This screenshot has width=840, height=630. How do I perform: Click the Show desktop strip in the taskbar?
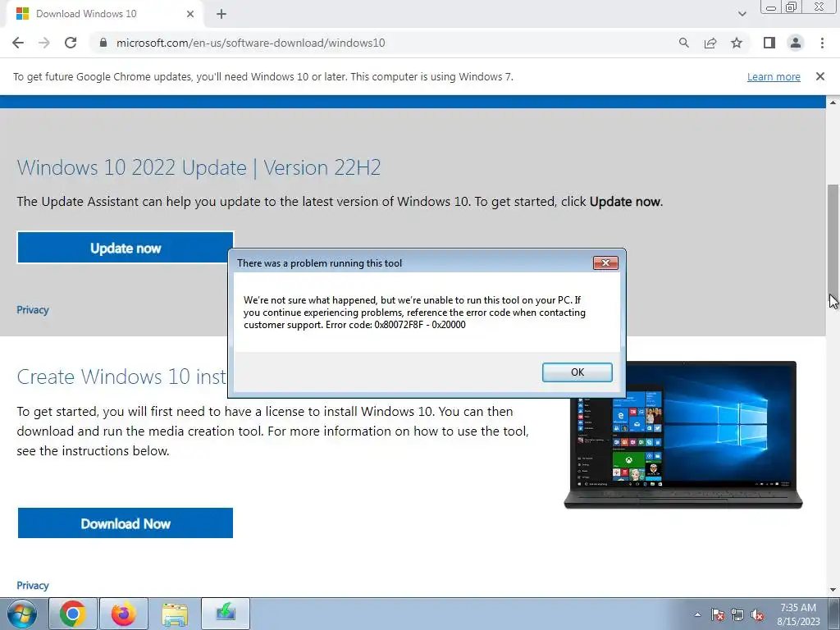tap(833, 614)
